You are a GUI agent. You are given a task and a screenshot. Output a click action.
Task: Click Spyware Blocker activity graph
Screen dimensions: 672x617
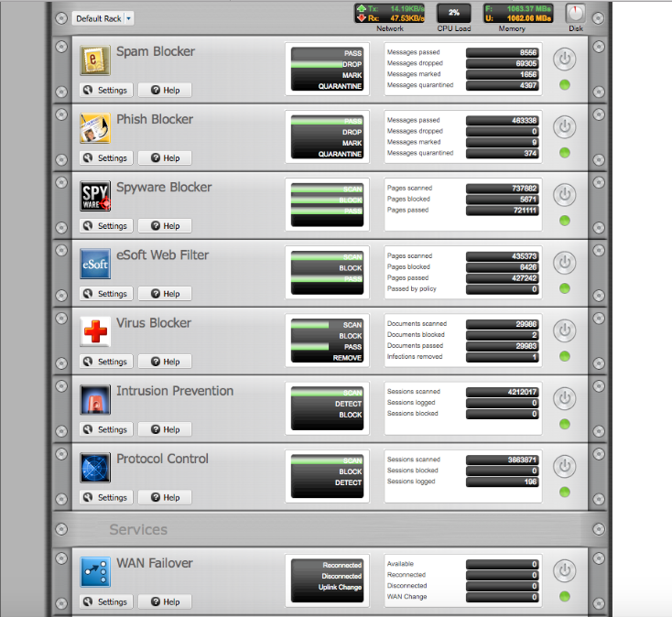click(x=328, y=205)
